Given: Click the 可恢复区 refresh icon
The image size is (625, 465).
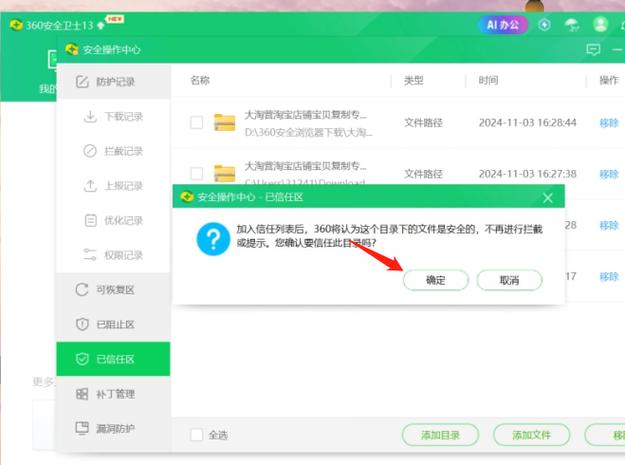Looking at the screenshot, I should click(x=82, y=290).
